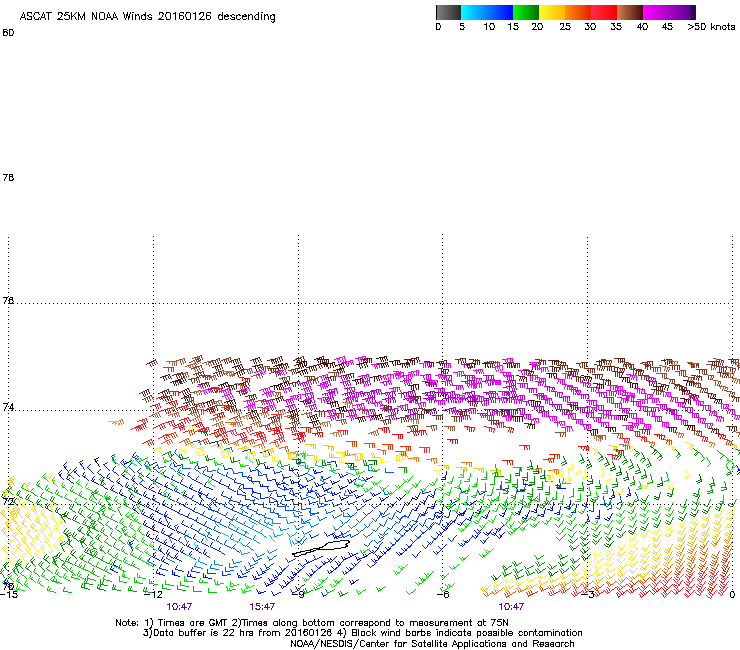
Task: Click the 'Data buffer is 22 hrs' note line
Action: (x=362, y=633)
